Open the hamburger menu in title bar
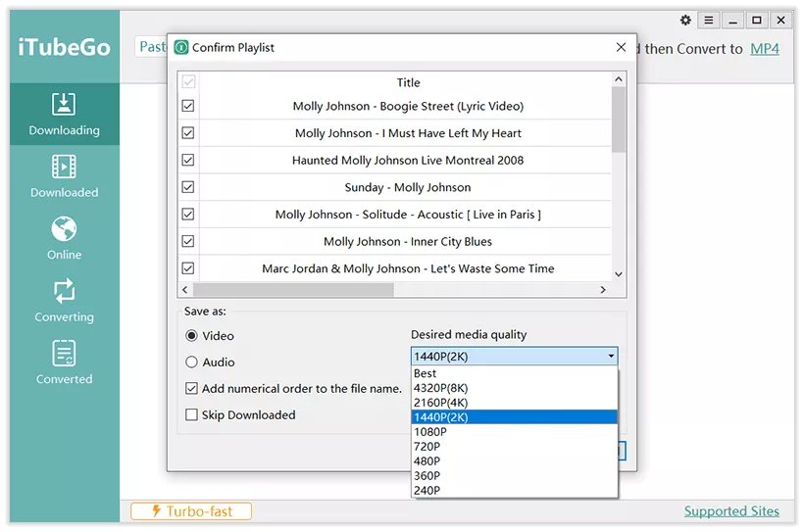 (x=709, y=21)
